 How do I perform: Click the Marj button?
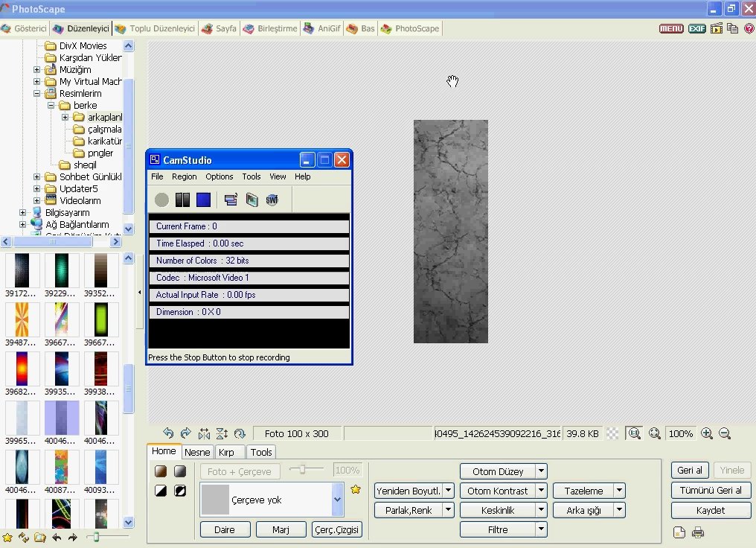(x=281, y=529)
